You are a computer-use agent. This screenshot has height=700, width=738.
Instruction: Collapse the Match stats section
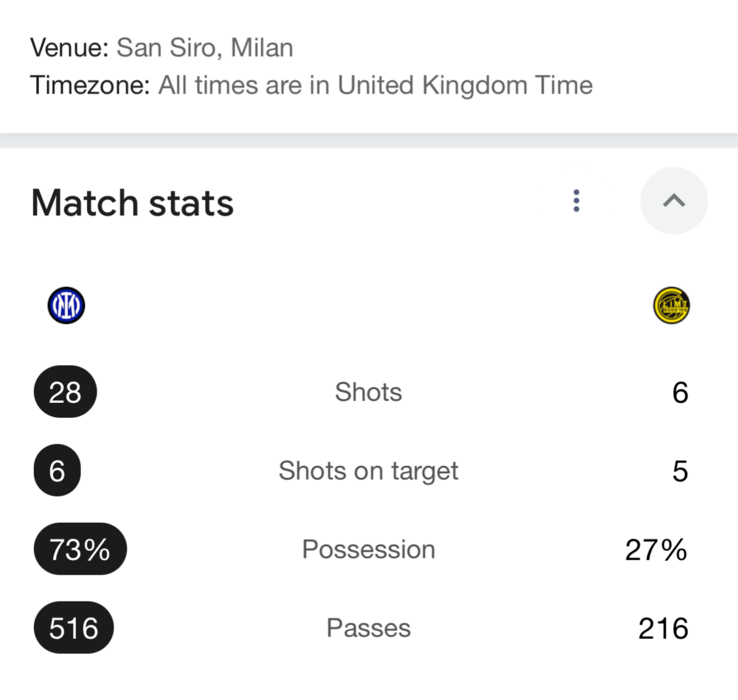674,200
